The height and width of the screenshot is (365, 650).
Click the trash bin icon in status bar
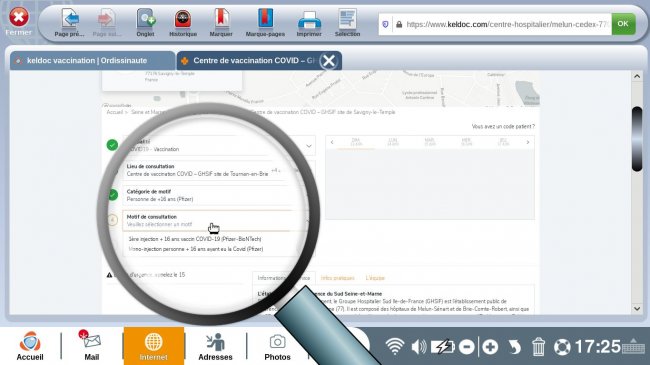coord(538,346)
